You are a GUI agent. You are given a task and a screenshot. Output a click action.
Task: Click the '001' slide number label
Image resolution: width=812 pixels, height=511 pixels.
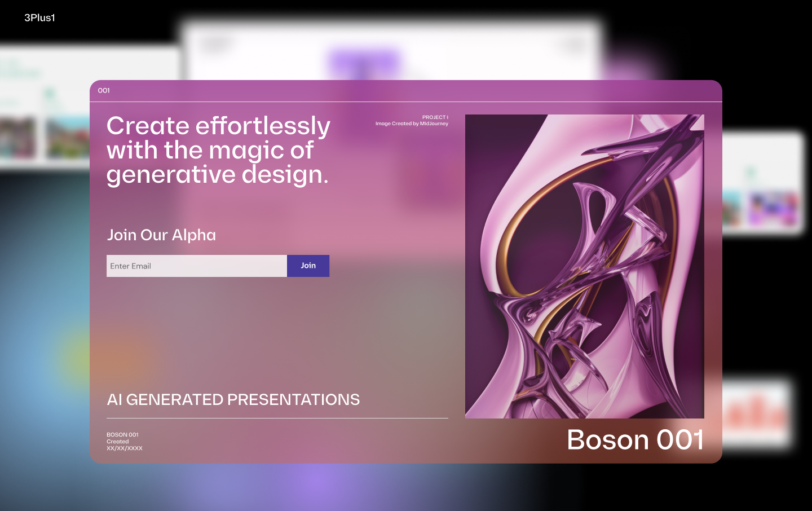point(104,90)
